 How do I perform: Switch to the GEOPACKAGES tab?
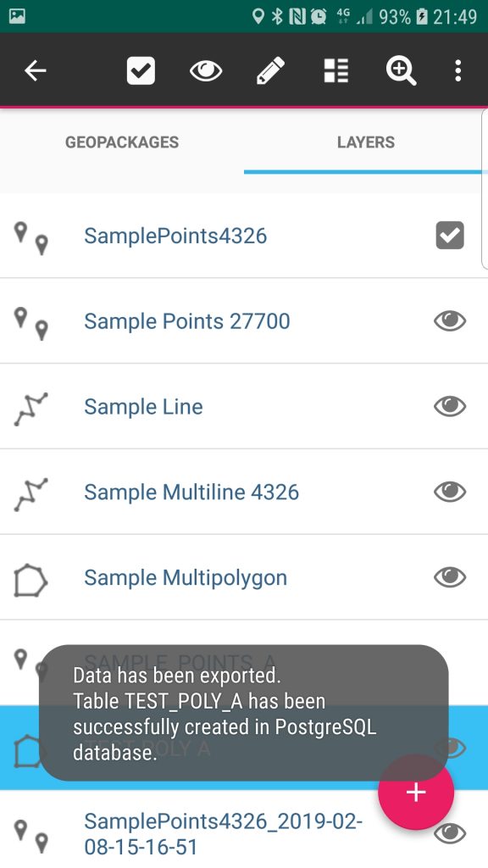pyautogui.click(x=121, y=142)
